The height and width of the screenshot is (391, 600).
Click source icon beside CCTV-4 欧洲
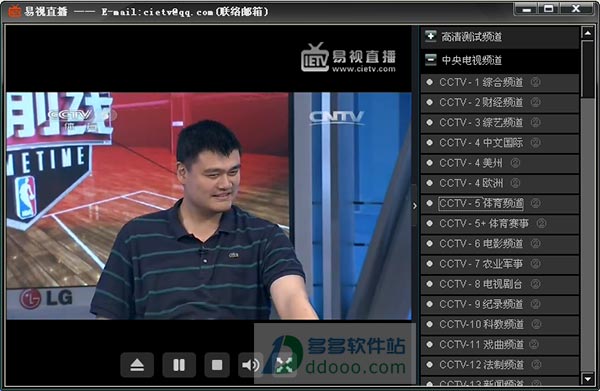(x=515, y=184)
